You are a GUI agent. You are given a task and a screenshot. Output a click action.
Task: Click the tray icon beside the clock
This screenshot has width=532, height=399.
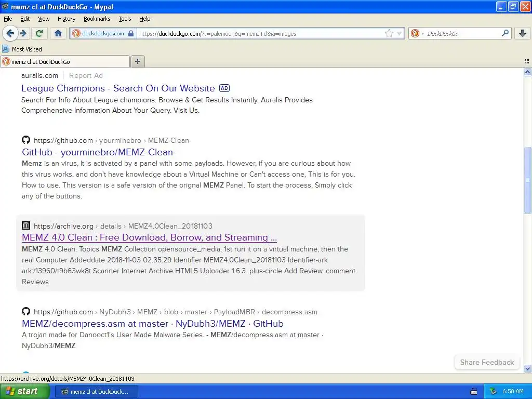(494, 392)
